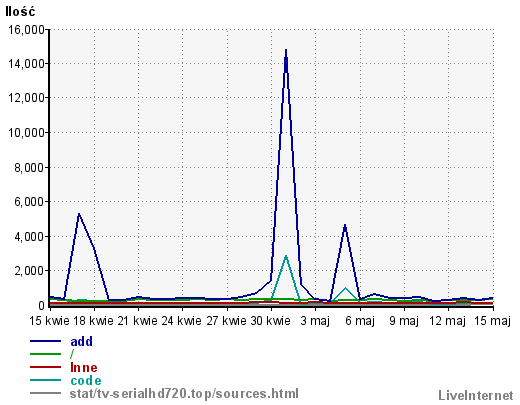The width and height of the screenshot is (520, 405).
Task: Click the '30 kwie' x-axis date label
Action: point(271,321)
